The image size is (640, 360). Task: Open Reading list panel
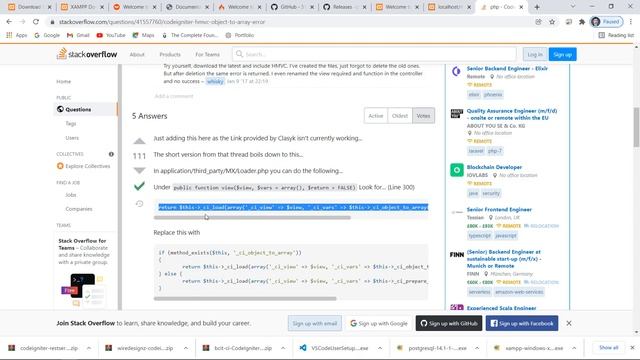click(x=616, y=35)
